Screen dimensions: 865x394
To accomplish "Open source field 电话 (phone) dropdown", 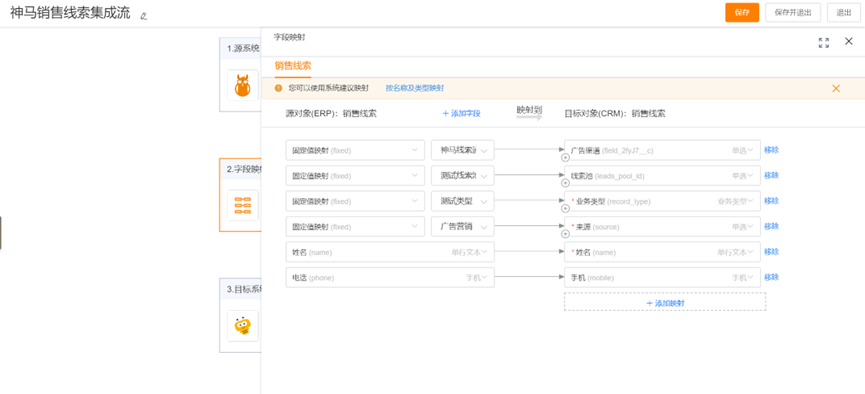I will click(390, 278).
